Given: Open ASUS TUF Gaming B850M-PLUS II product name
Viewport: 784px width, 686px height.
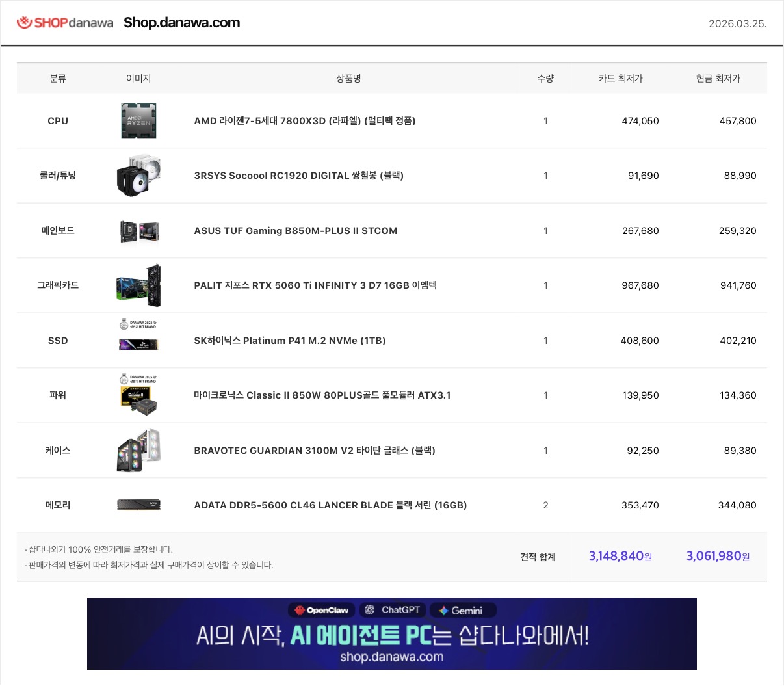Looking at the screenshot, I should coord(296,231).
